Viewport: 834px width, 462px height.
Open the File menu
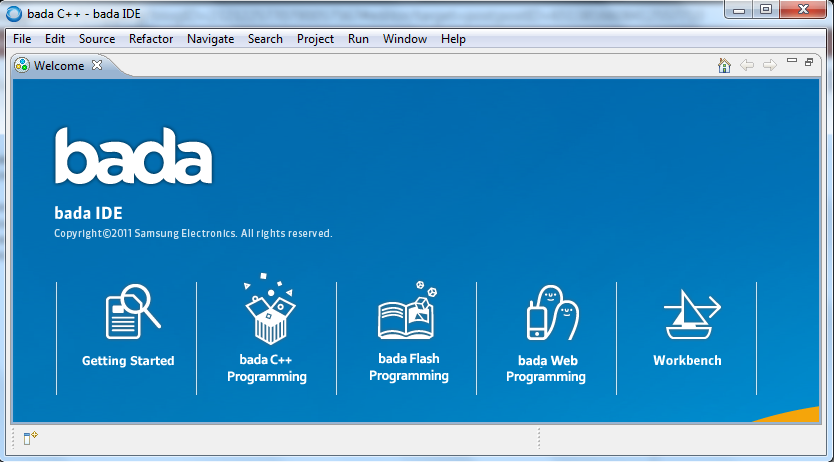coord(22,39)
